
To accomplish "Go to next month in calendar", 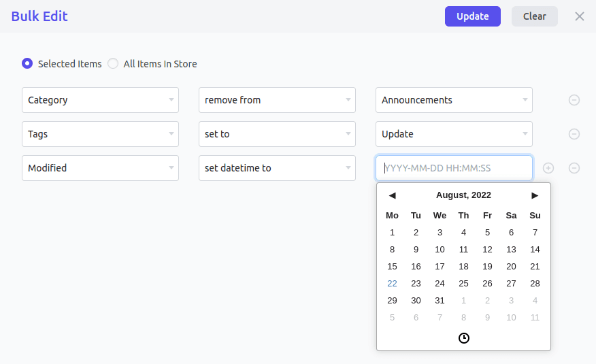I will coord(535,195).
